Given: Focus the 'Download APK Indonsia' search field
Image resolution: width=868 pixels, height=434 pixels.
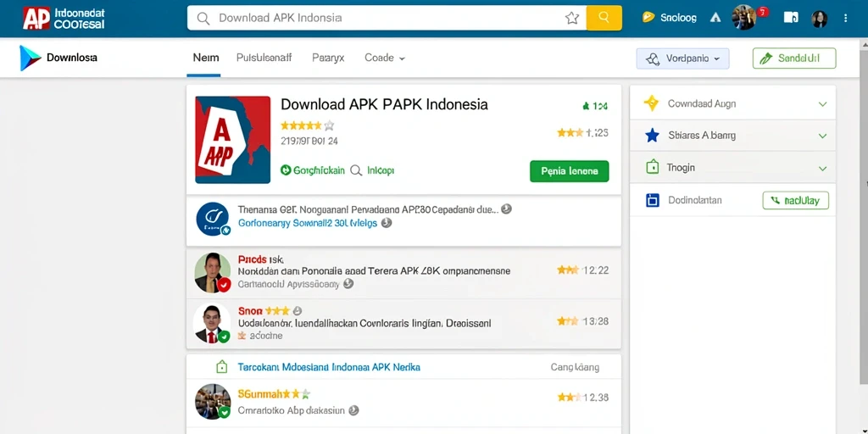Looking at the screenshot, I should pyautogui.click(x=387, y=18).
